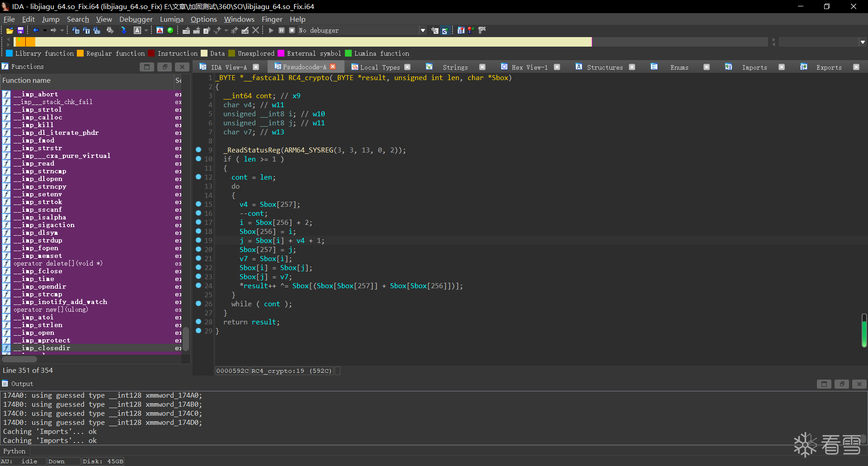Click the delete X toolbar icon
The width and height of the screenshot is (868, 466).
[x=256, y=30]
